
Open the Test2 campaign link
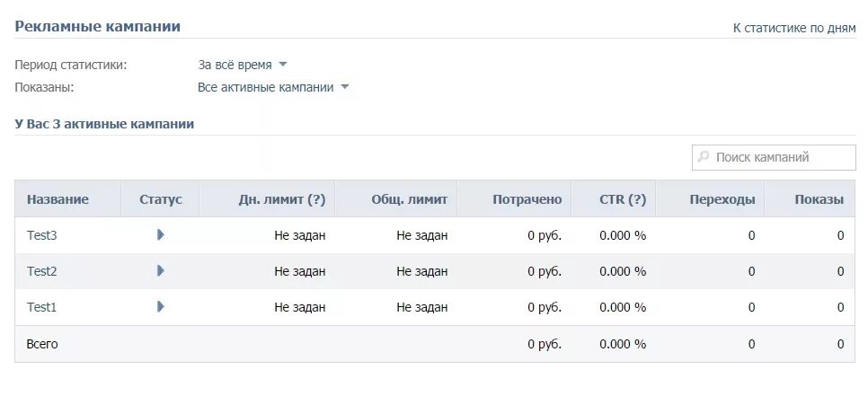[42, 271]
